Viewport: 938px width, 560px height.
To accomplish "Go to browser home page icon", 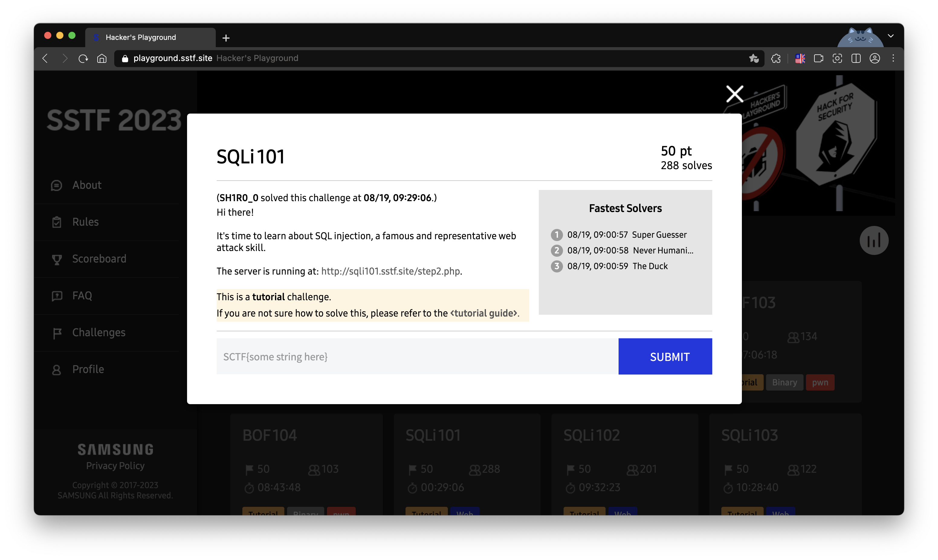I will click(x=102, y=59).
